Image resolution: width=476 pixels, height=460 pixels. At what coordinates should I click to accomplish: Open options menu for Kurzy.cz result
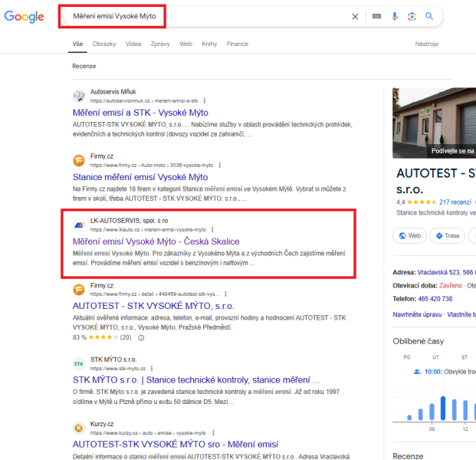click(x=213, y=432)
